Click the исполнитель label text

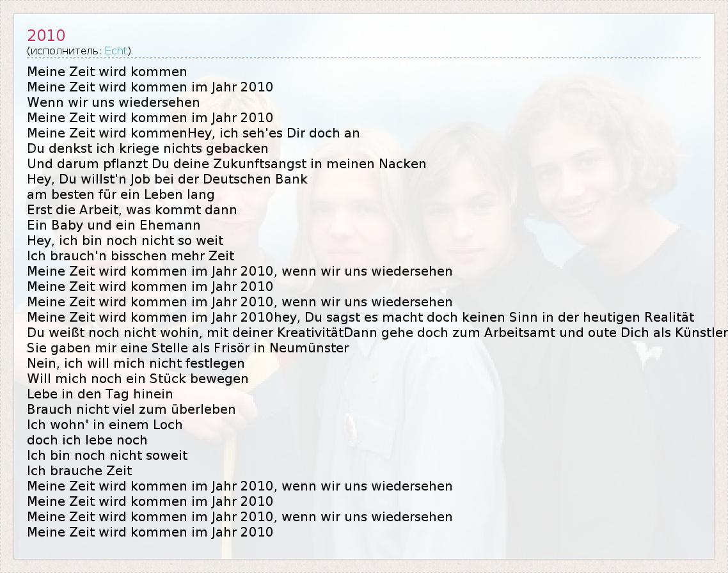click(x=65, y=51)
